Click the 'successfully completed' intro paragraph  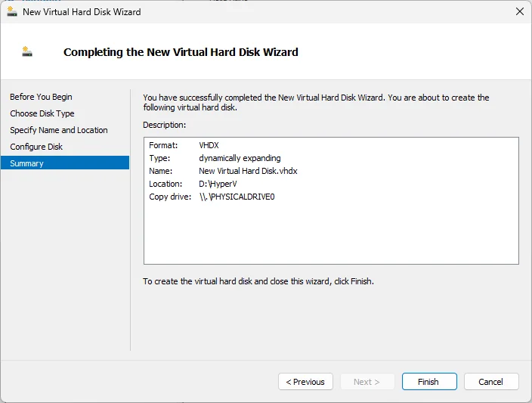(316, 103)
